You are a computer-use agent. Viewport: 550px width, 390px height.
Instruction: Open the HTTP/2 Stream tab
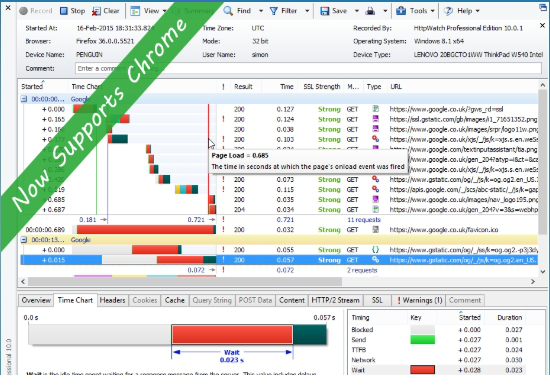335,300
